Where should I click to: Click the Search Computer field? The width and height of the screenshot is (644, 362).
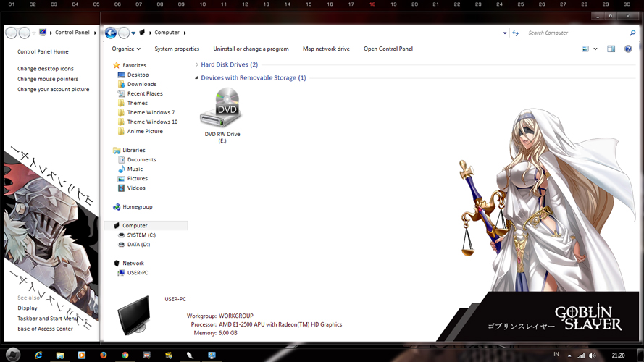pyautogui.click(x=577, y=33)
